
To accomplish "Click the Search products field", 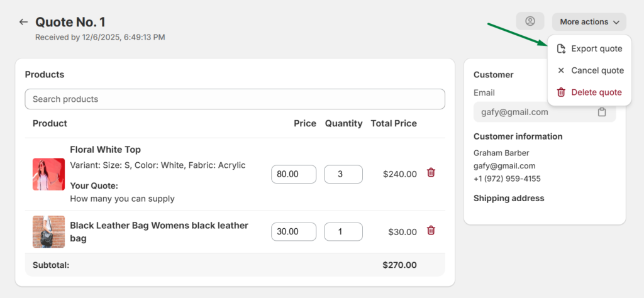I will point(235,99).
